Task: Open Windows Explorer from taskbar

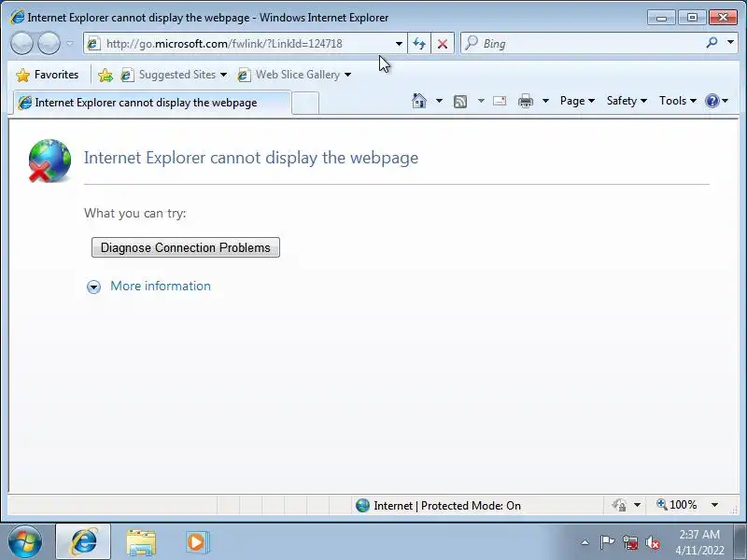Action: 141,542
